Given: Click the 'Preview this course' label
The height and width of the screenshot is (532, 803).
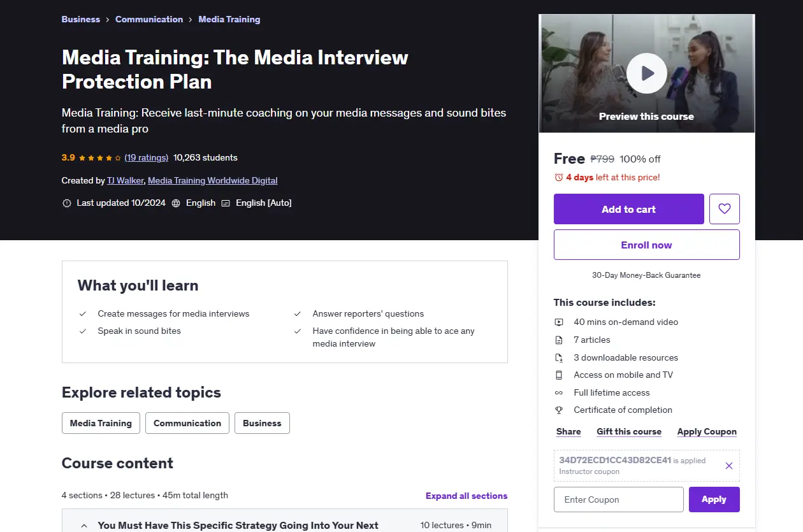Looking at the screenshot, I should coord(646,116).
